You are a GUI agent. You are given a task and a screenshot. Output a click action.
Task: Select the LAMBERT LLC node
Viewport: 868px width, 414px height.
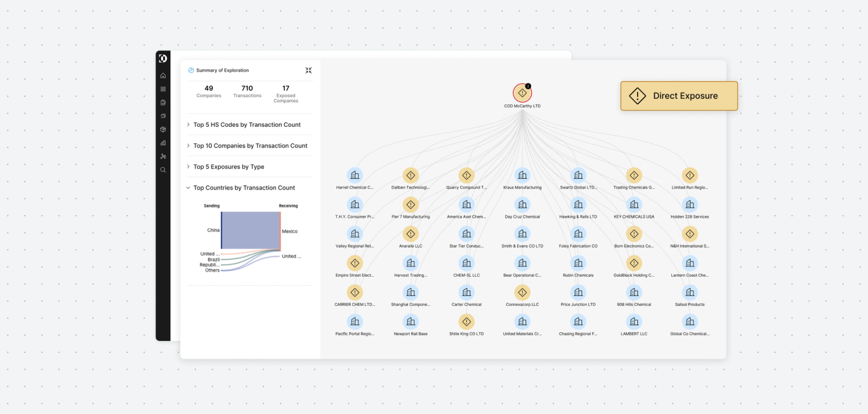(634, 321)
